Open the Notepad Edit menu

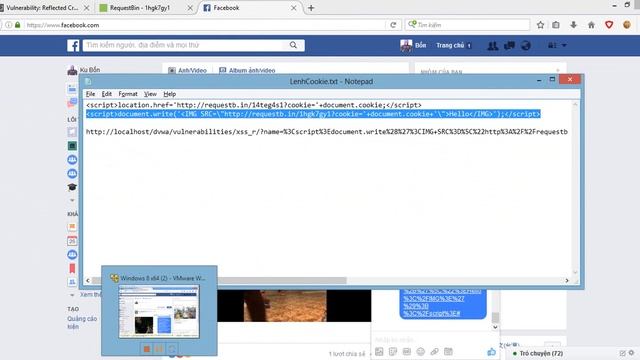click(x=107, y=94)
